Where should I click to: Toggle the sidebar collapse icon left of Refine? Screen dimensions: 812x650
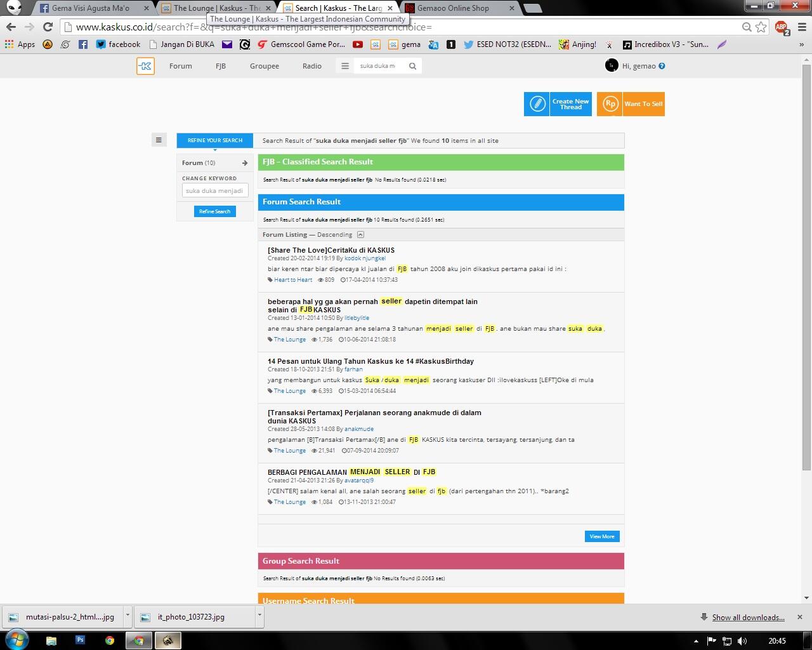159,140
